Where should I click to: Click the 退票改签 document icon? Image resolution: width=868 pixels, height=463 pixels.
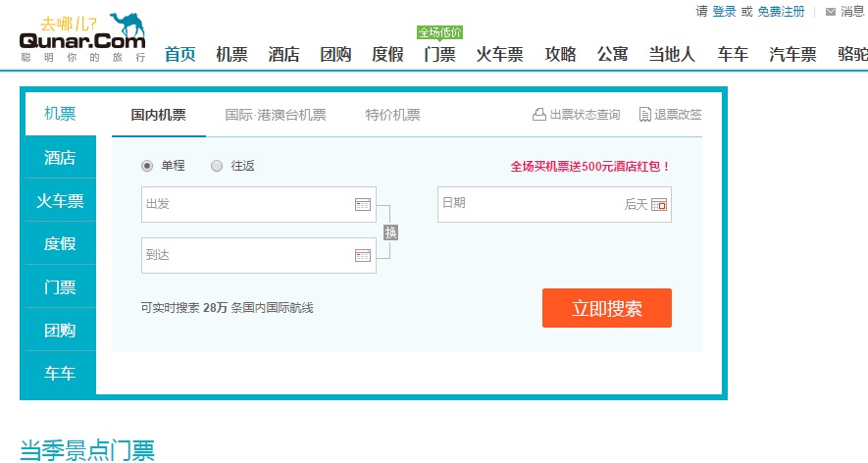click(645, 115)
